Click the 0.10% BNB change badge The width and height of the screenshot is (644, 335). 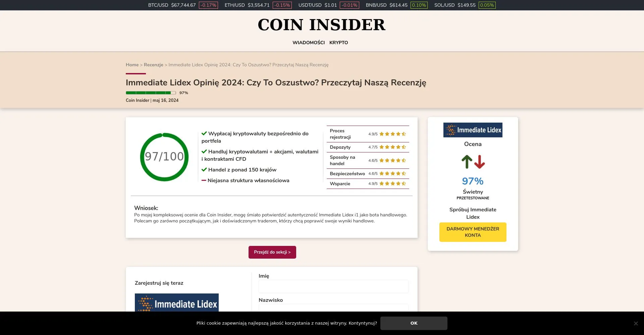(x=419, y=5)
